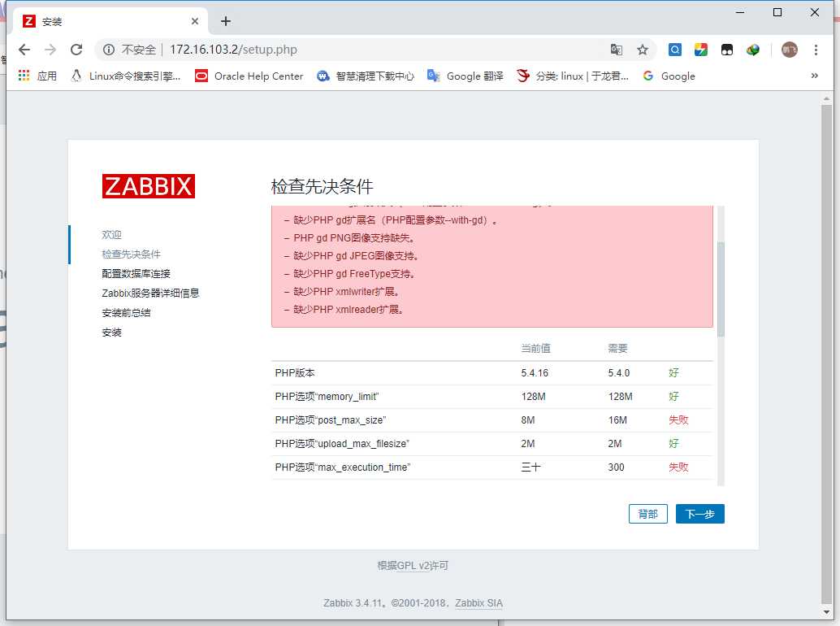
Task: Maximize the Chrome window
Action: click(777, 12)
